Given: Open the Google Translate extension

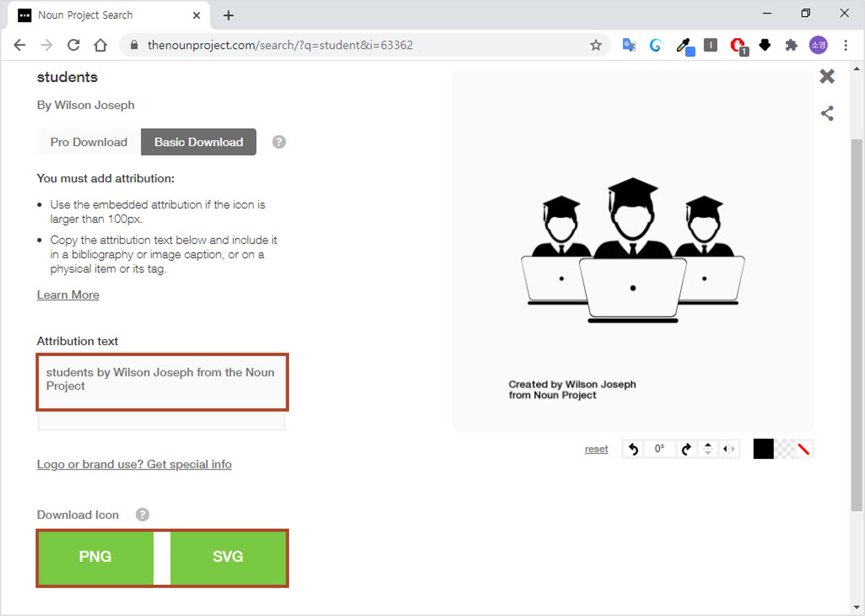Looking at the screenshot, I should (x=629, y=45).
